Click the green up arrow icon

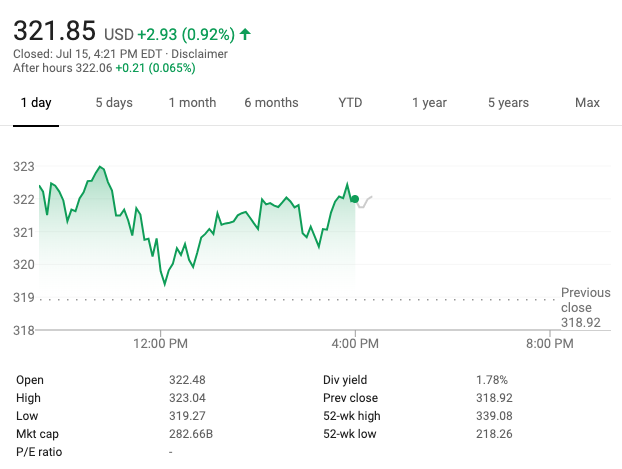[245, 34]
